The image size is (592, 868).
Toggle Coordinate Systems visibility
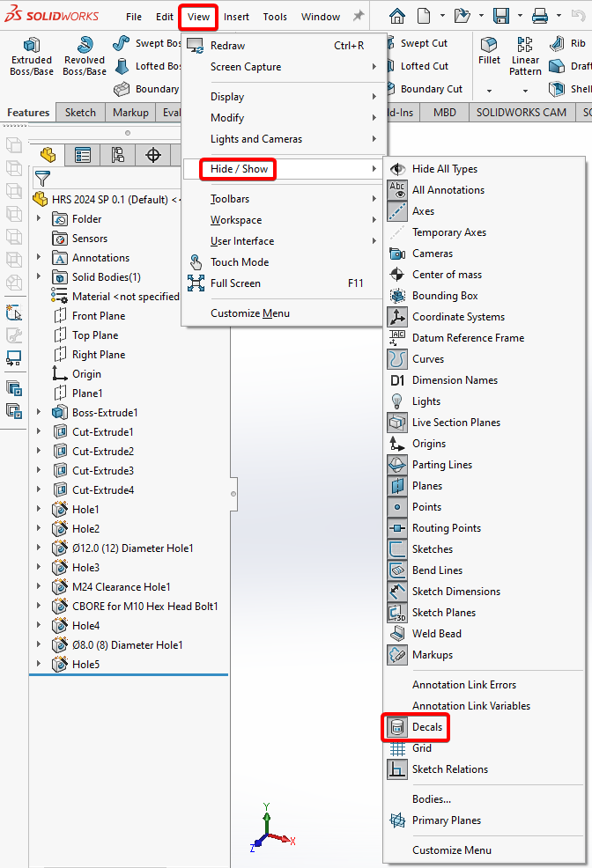[484, 317]
